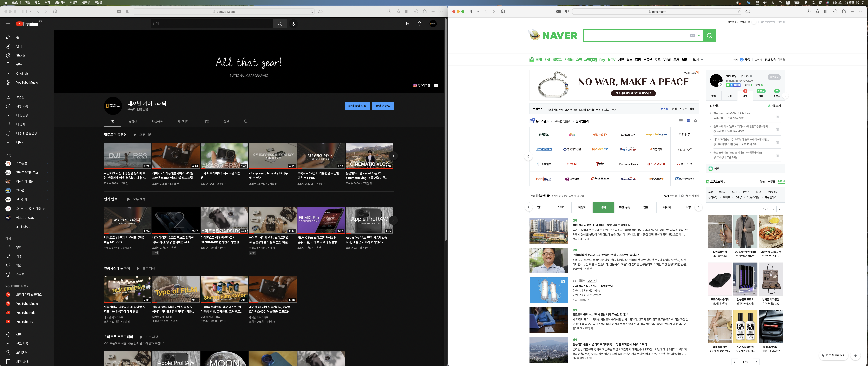
Task: Click YouTube 검색 search input field
Action: click(212, 24)
